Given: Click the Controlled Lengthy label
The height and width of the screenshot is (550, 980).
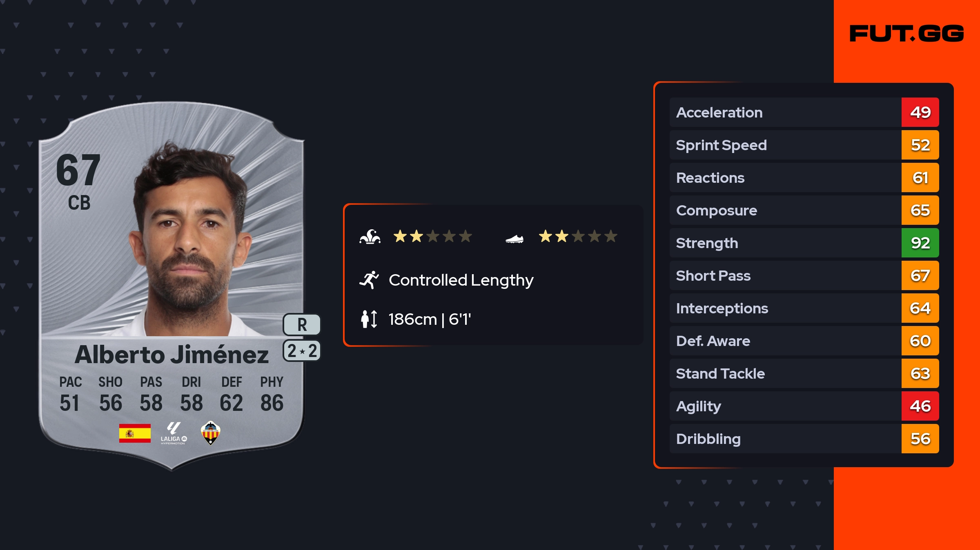Looking at the screenshot, I should pos(461,280).
